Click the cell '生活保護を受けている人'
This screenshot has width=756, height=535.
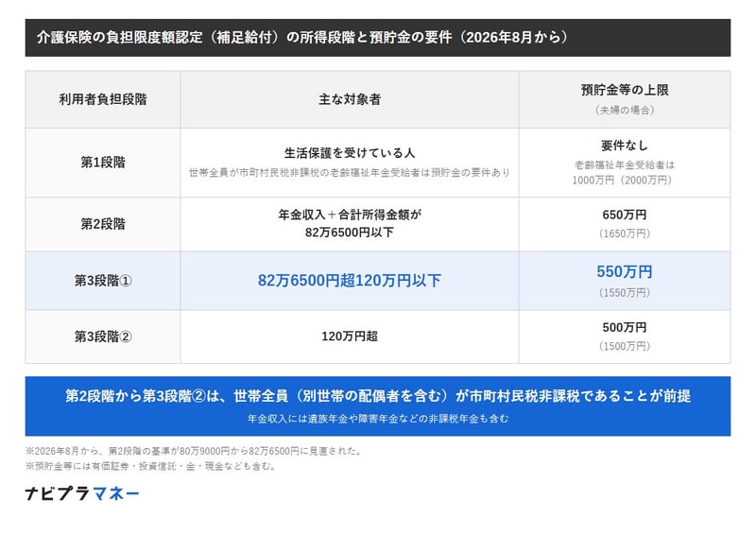tap(350, 153)
